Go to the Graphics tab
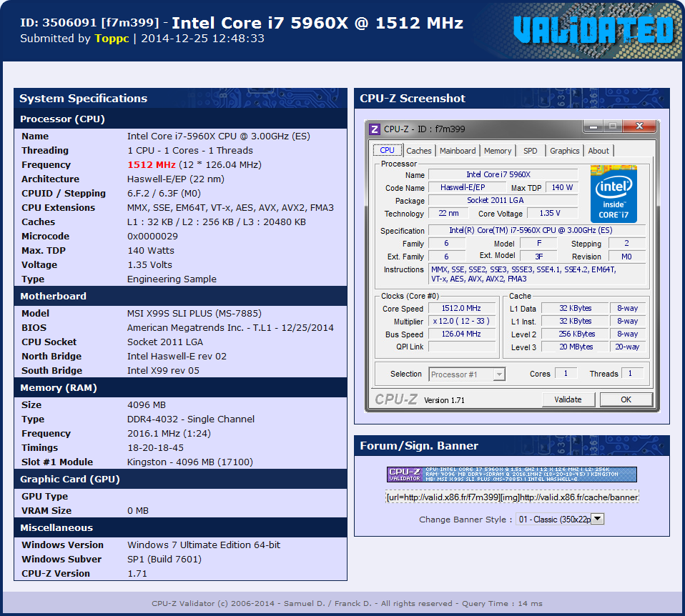This screenshot has width=685, height=616. pos(564,151)
